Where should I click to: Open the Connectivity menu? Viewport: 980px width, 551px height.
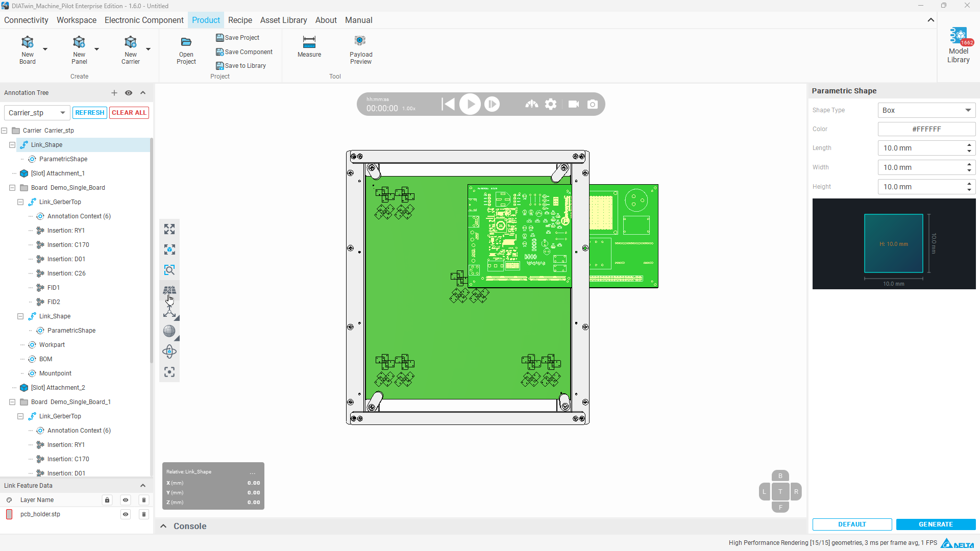coord(26,20)
